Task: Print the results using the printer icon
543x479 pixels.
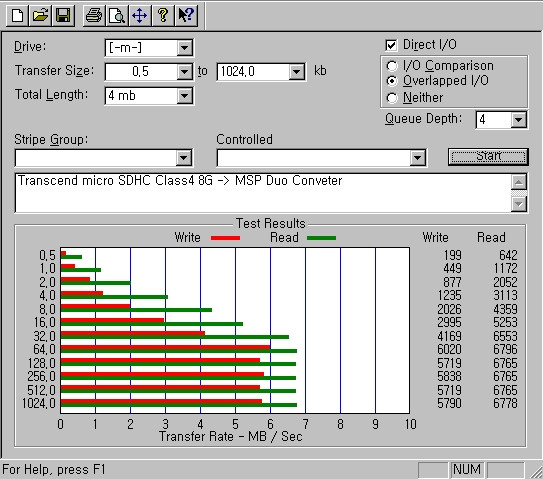Action: pos(94,16)
